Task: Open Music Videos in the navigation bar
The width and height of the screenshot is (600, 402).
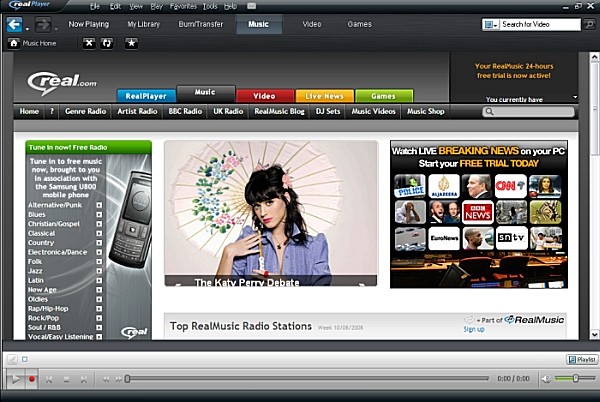Action: (373, 111)
